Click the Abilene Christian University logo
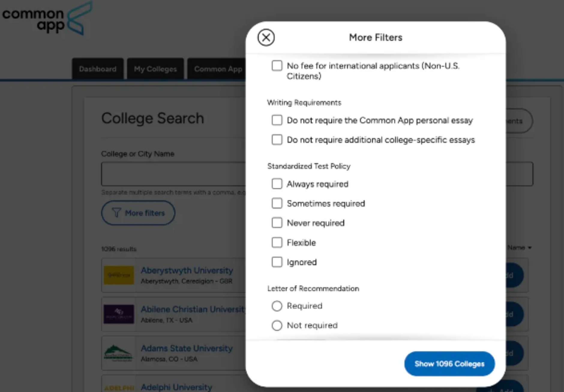 (x=119, y=314)
